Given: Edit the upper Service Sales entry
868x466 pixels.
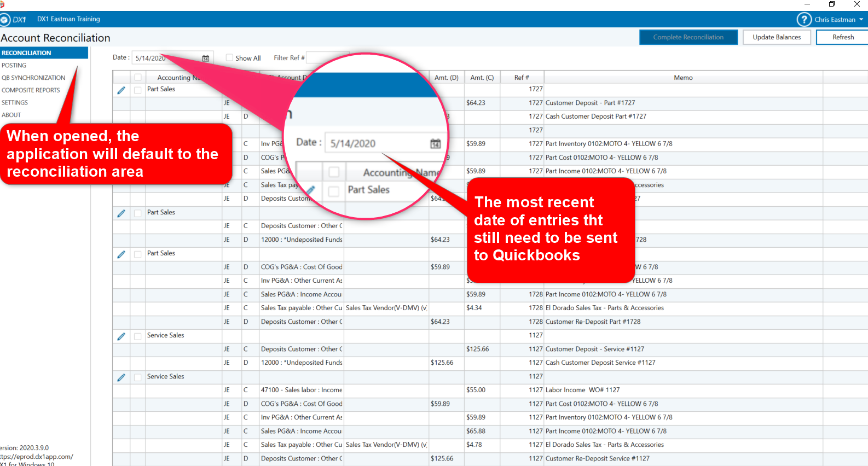Looking at the screenshot, I should click(121, 336).
